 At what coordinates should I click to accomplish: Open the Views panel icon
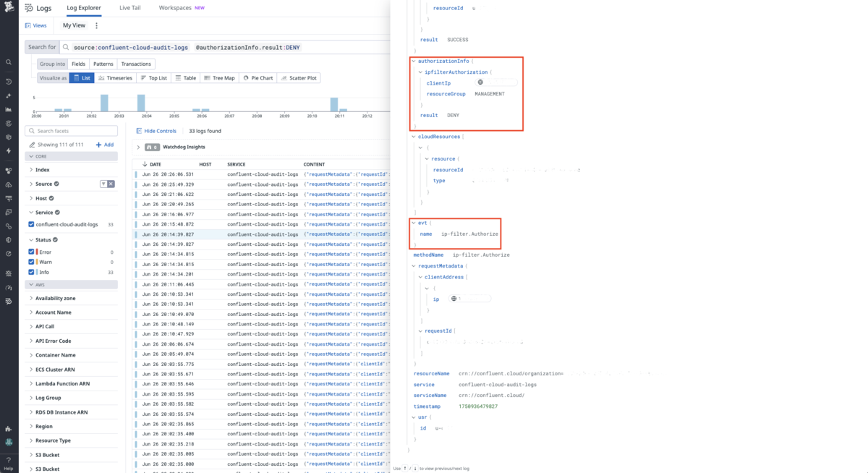pyautogui.click(x=28, y=25)
